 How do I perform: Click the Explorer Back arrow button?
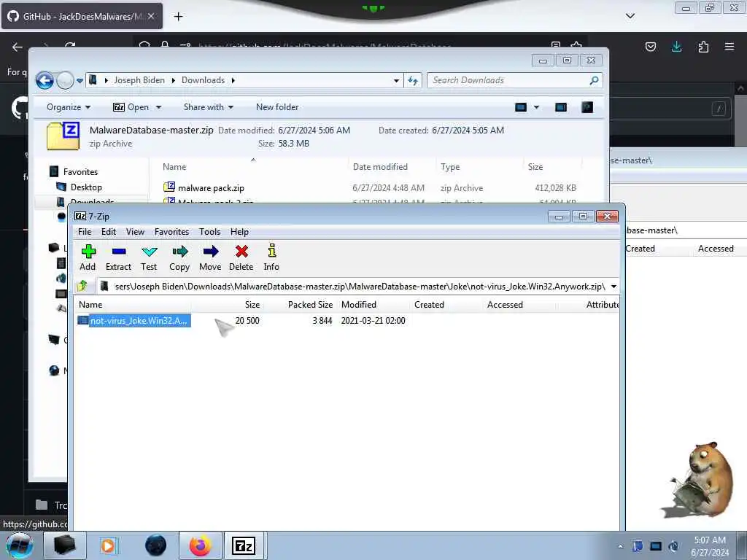pos(44,80)
